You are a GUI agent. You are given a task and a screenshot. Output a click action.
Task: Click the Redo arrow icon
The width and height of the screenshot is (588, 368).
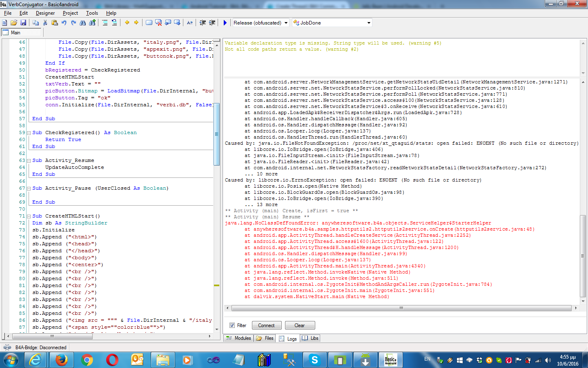(73, 23)
